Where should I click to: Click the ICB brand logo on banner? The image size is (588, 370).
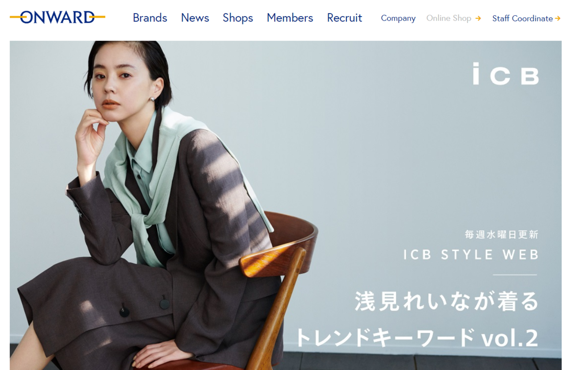506,74
